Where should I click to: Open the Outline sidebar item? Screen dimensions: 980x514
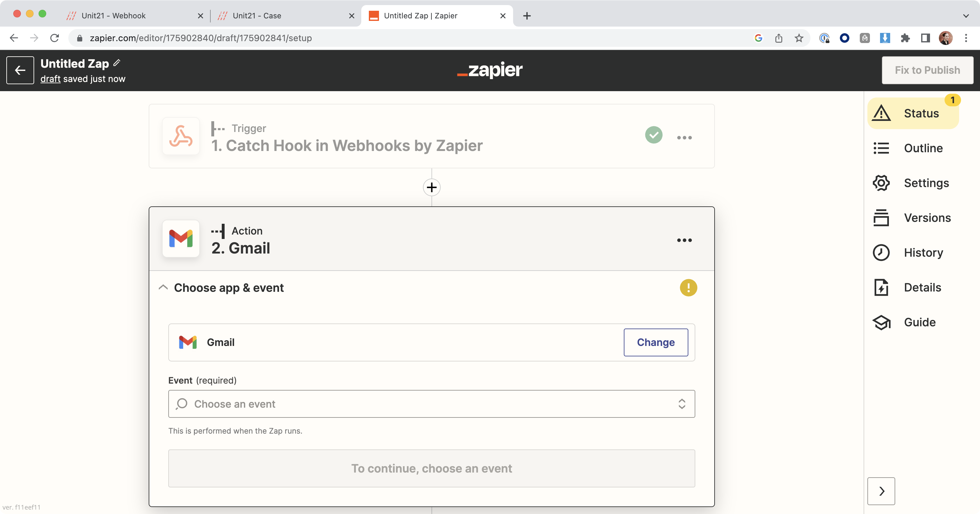(x=923, y=148)
